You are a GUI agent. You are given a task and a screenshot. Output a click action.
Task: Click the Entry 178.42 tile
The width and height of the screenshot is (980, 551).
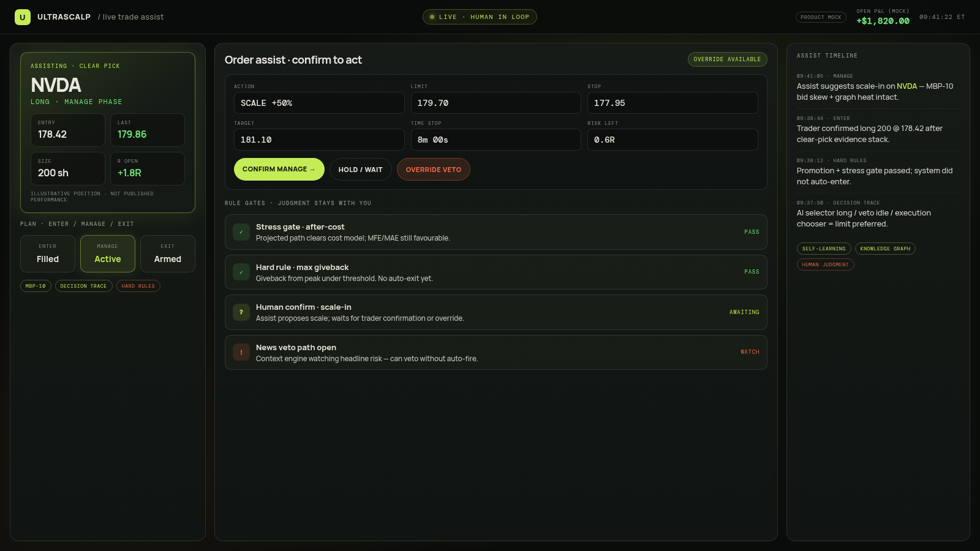(68, 130)
